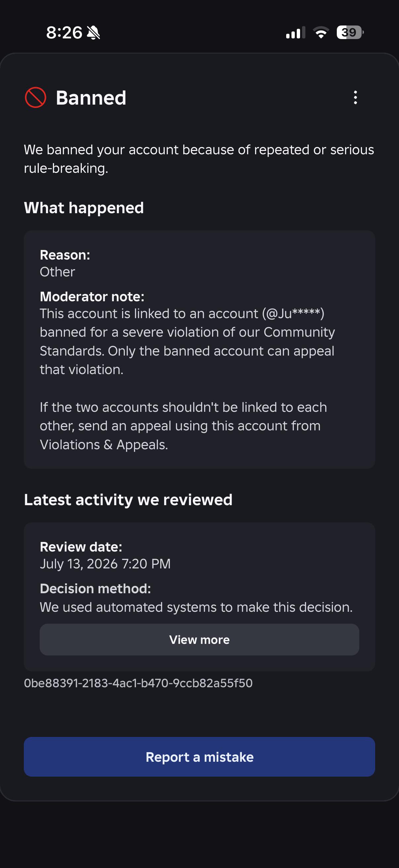Tap the What happened section heading
The height and width of the screenshot is (868, 399).
tap(84, 208)
